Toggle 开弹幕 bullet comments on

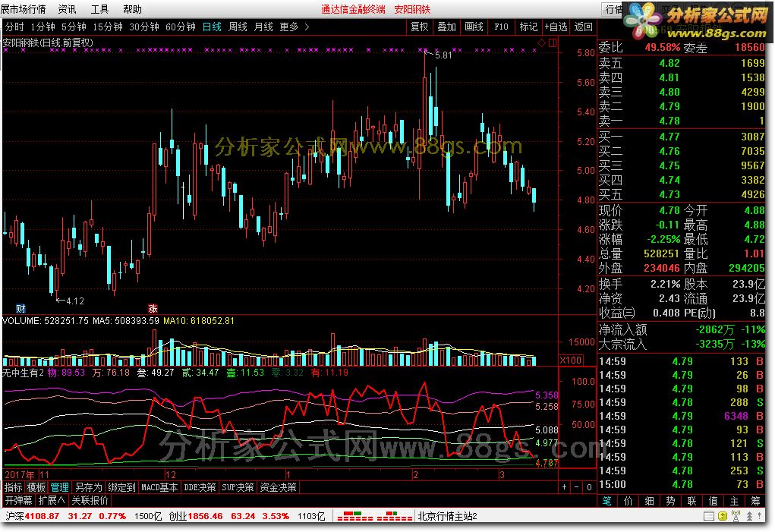(x=19, y=500)
